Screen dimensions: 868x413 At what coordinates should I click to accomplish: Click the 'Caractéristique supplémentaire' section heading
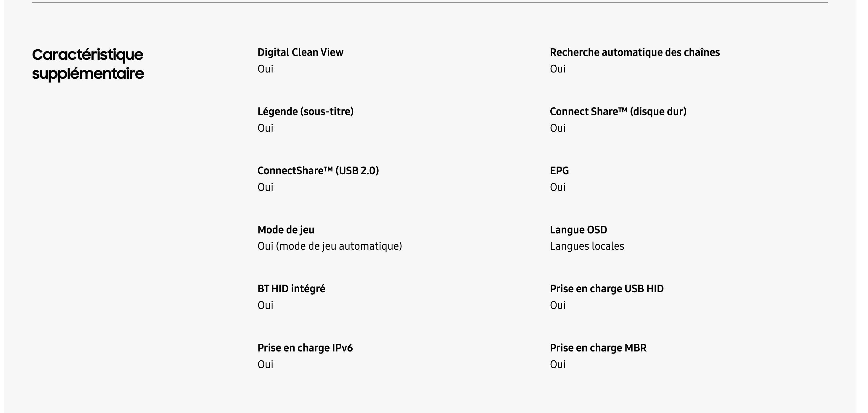point(88,64)
